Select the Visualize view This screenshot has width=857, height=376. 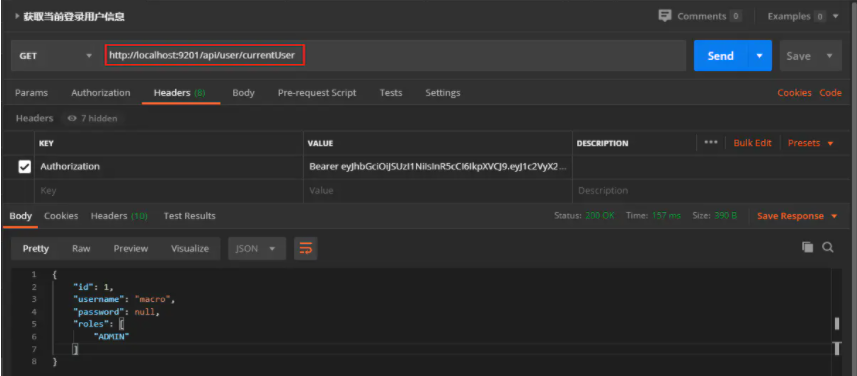click(190, 249)
